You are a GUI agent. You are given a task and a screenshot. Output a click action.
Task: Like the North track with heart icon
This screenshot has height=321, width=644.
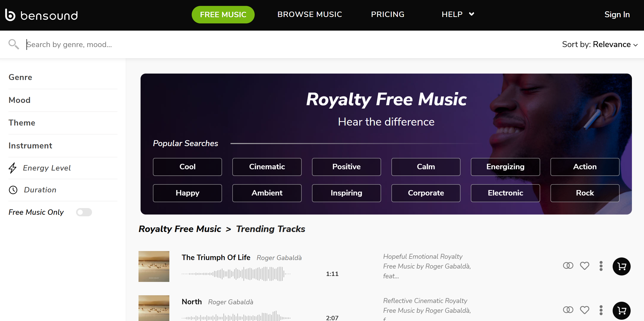pyautogui.click(x=584, y=310)
